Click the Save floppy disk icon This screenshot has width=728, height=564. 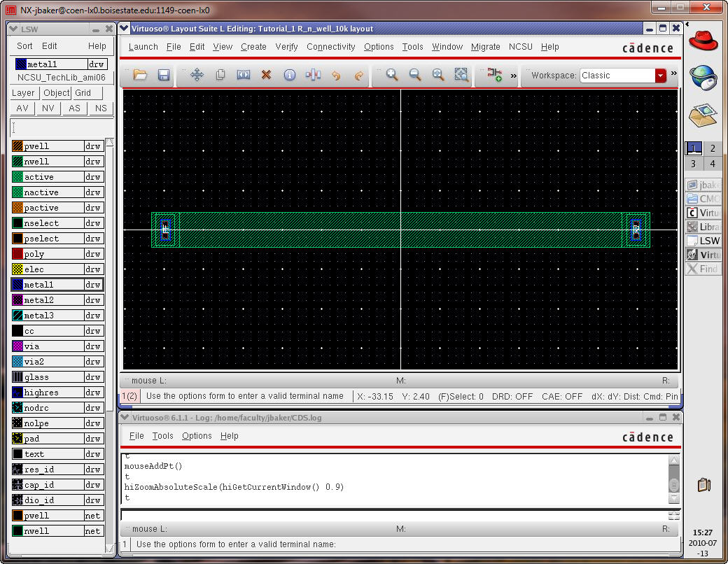click(x=164, y=75)
